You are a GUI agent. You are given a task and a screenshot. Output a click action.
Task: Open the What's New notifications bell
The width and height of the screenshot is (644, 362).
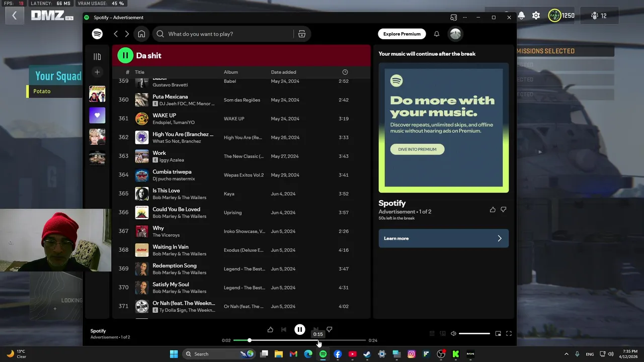coord(437,34)
